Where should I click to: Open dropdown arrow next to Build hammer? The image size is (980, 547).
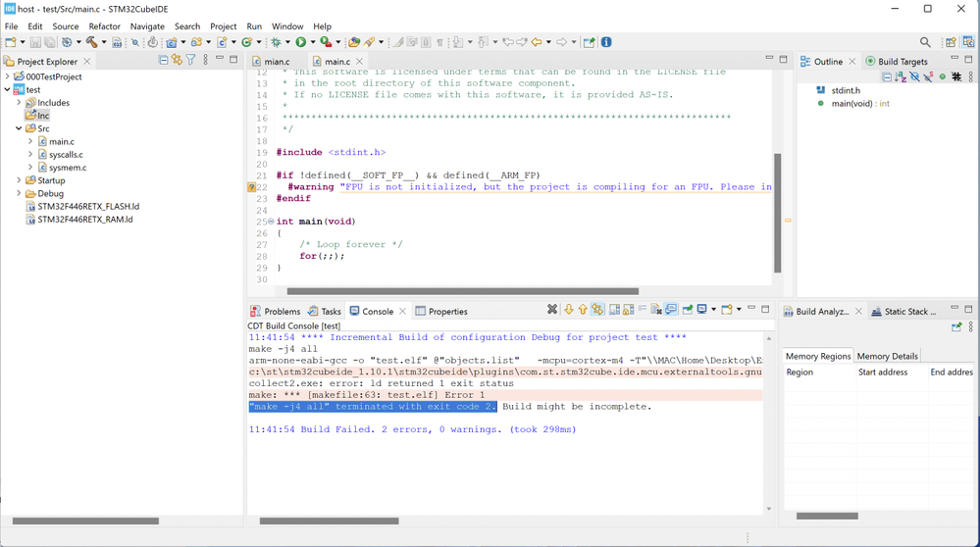pyautogui.click(x=104, y=42)
